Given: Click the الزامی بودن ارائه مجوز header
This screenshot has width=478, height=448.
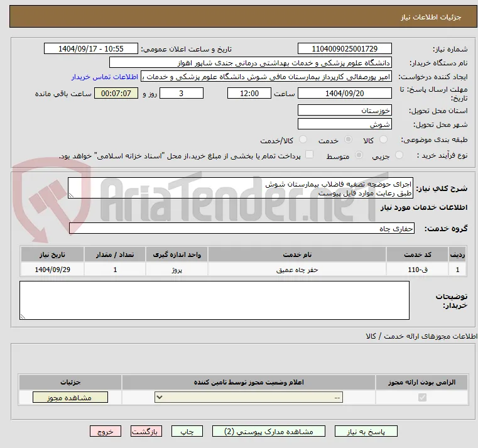Looking at the screenshot, I should [x=422, y=382].
